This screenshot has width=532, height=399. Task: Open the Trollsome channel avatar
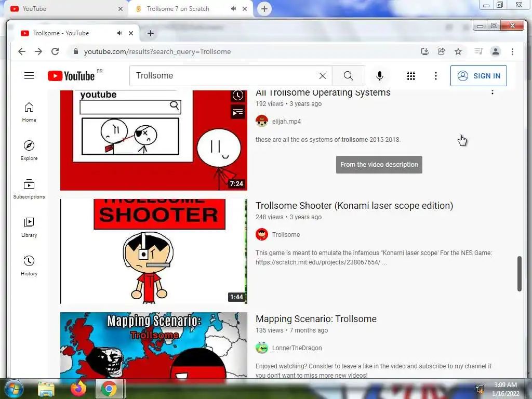click(x=262, y=234)
